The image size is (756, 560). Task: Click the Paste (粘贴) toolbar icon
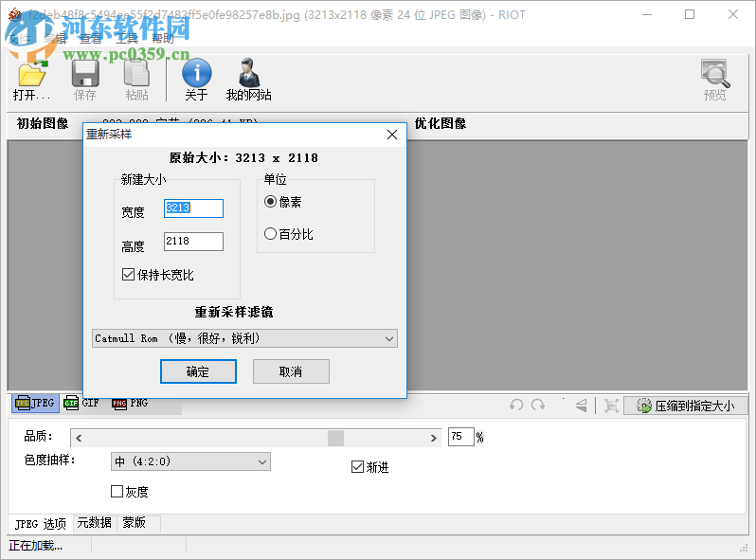[136, 73]
